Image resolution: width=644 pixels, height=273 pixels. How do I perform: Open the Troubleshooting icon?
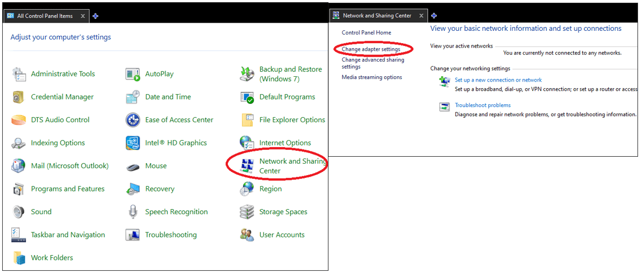[133, 235]
